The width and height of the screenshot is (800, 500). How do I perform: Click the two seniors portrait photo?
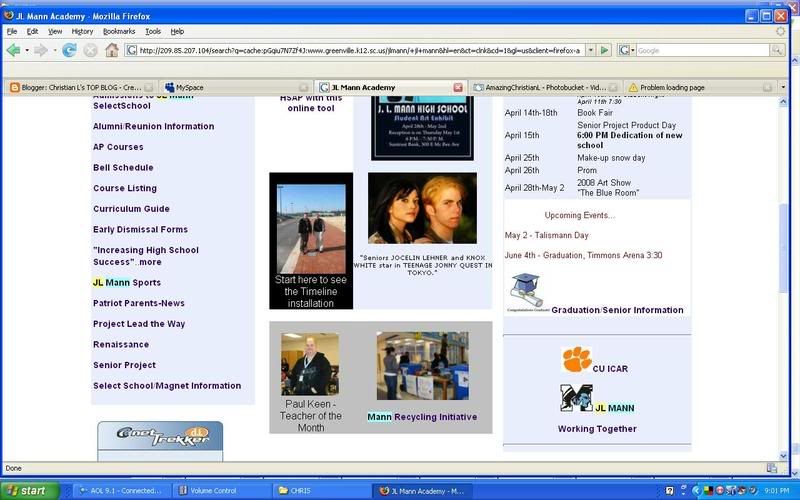tap(422, 208)
